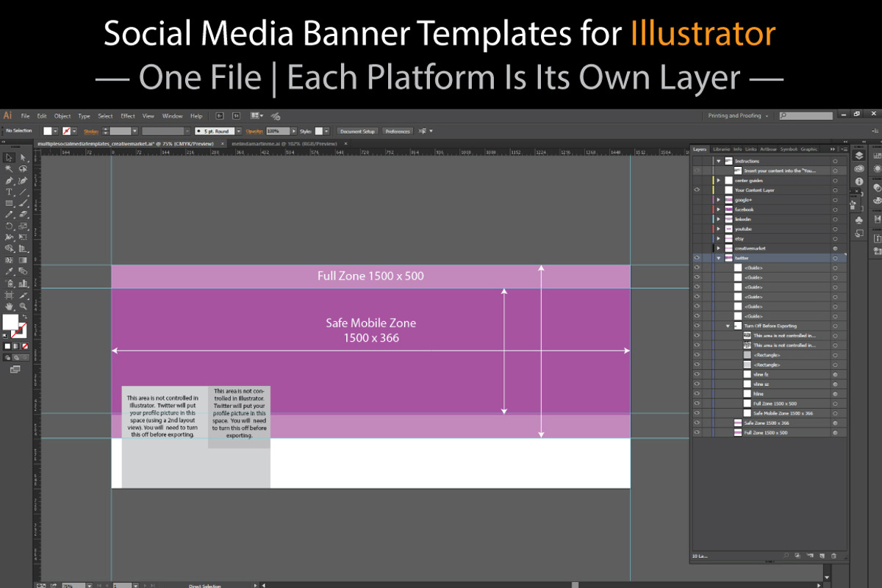
Task: Expand the facebook layer
Action: [x=719, y=209]
